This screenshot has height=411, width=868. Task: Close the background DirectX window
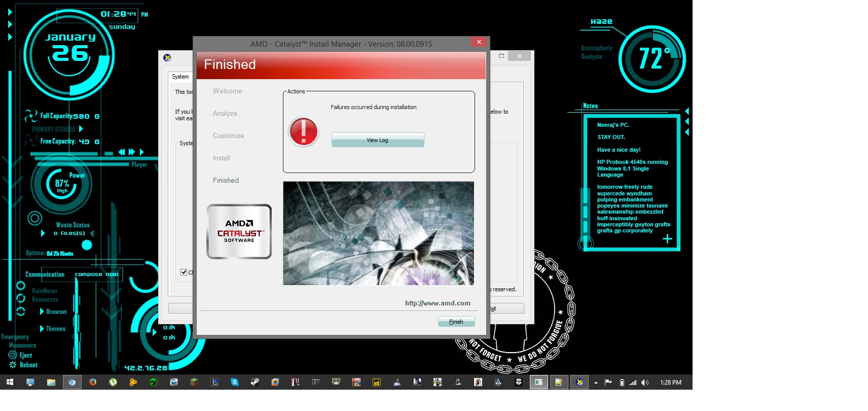point(520,56)
